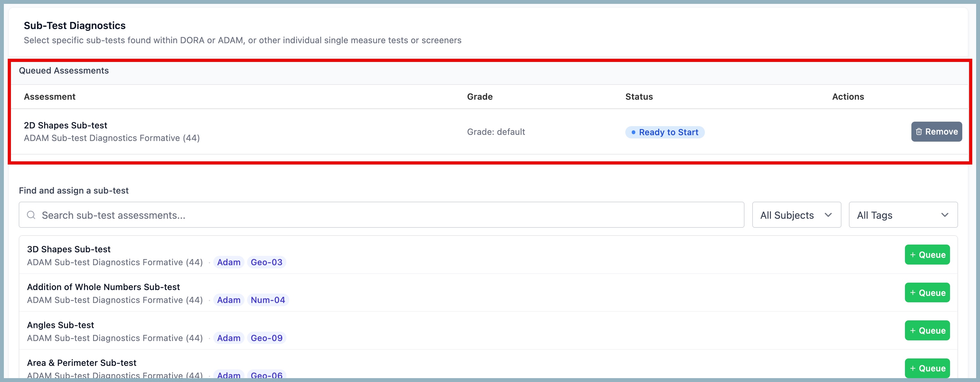Click the Assessment column header
Screen dimensions: 980x382
50,97
